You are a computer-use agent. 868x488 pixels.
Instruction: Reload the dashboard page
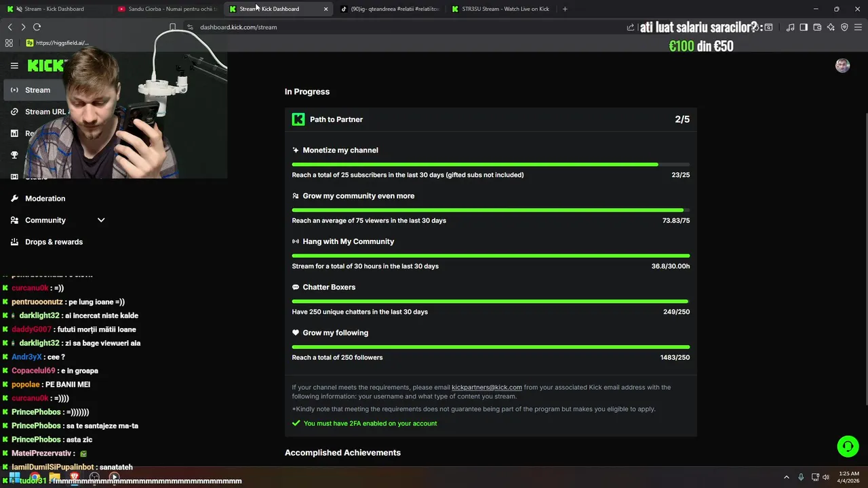click(x=37, y=27)
